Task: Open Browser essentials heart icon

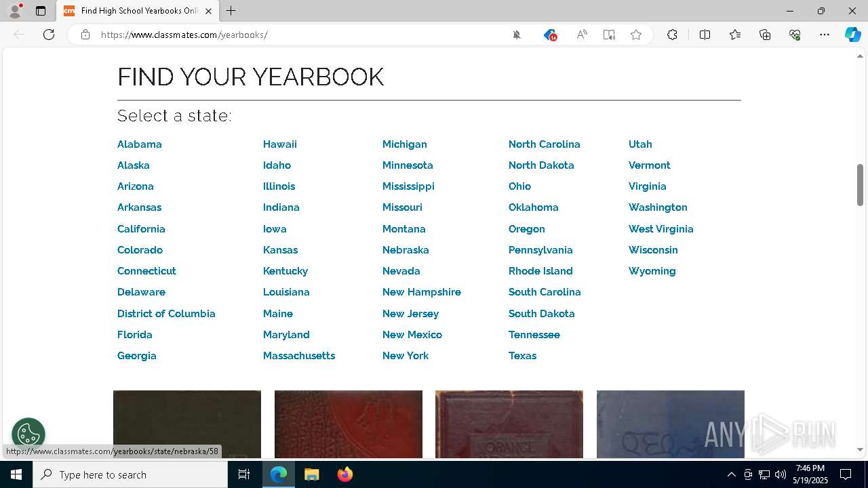Action: (x=795, y=35)
